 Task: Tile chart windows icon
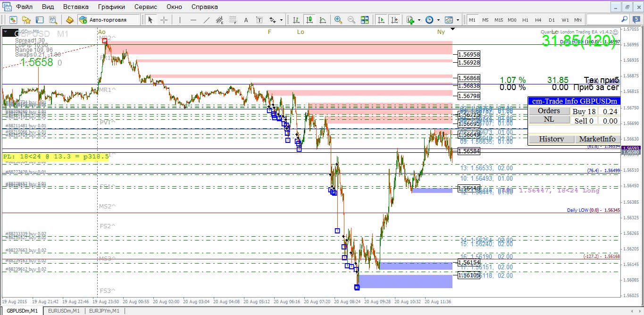pos(365,20)
